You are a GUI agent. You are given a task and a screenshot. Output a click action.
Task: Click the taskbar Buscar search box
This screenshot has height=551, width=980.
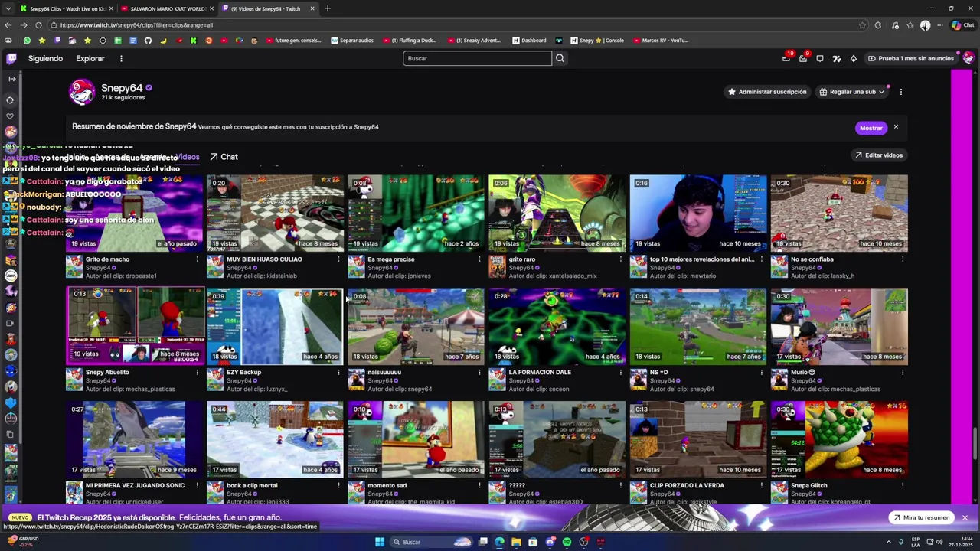[x=431, y=542]
